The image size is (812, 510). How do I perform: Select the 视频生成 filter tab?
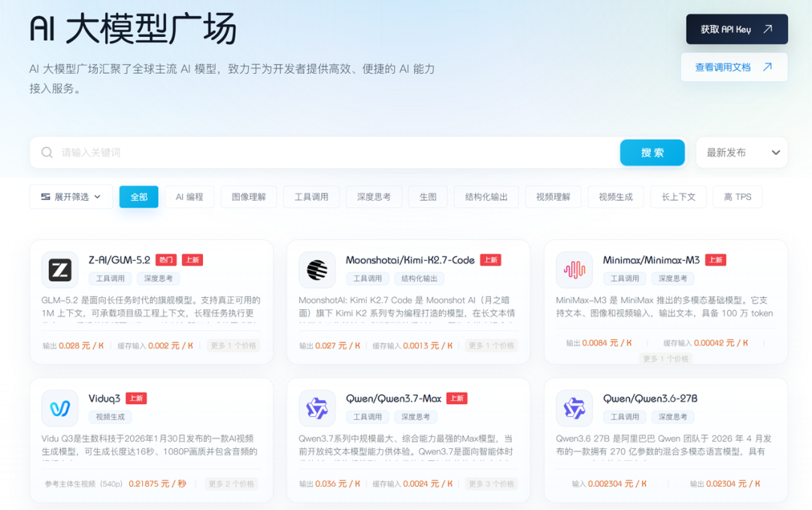(616, 197)
